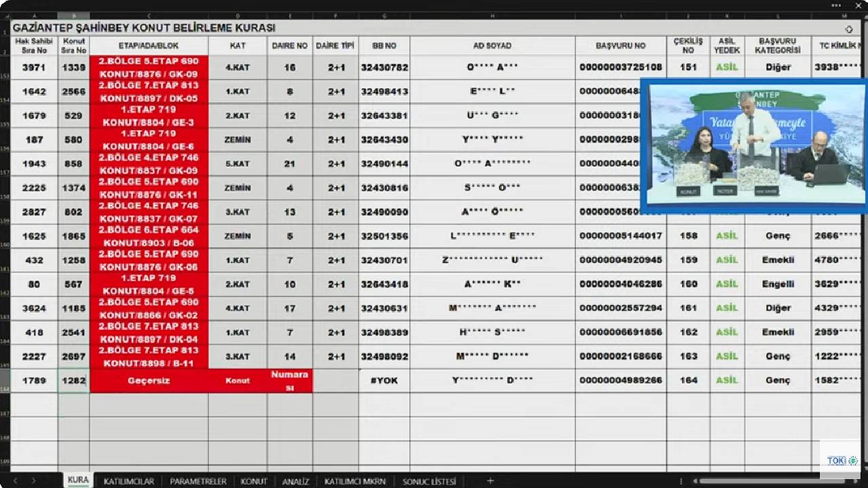Switch to the KATILIMCI MKRN sheet tab
This screenshot has height=488, width=868.
coord(355,481)
